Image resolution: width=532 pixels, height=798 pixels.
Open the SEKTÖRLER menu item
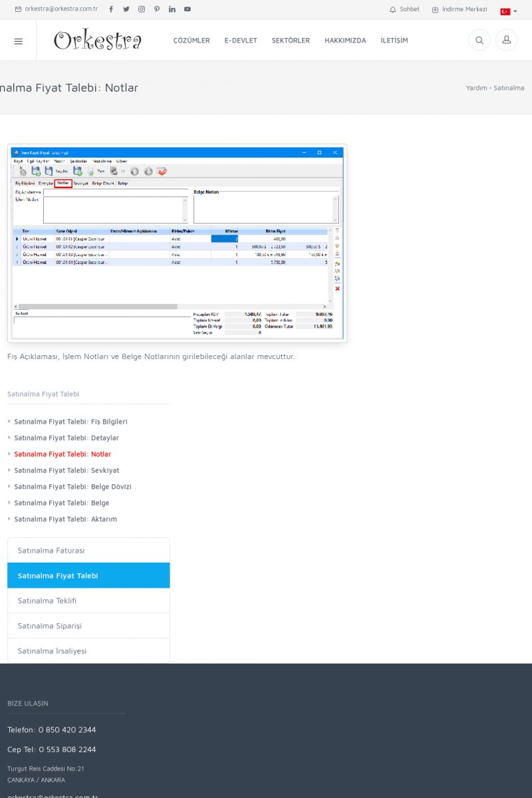[291, 41]
